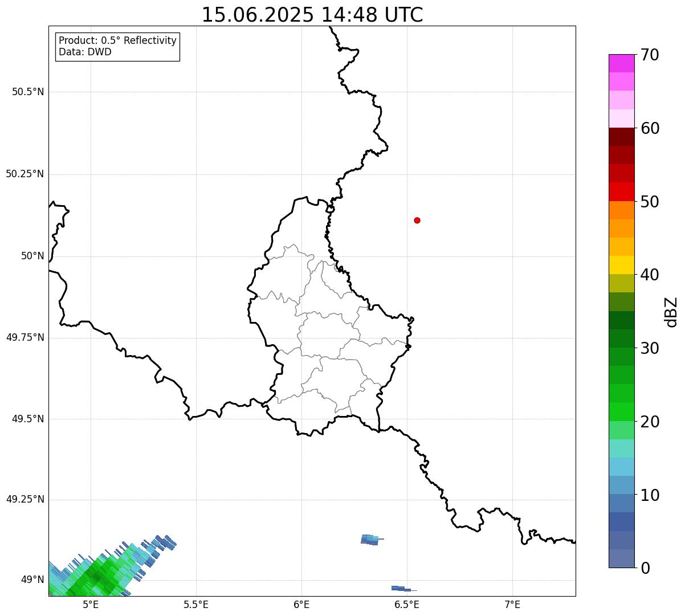This screenshot has width=685, height=616.
Task: Click the bright green colorbar segment above 20
Action: (621, 412)
